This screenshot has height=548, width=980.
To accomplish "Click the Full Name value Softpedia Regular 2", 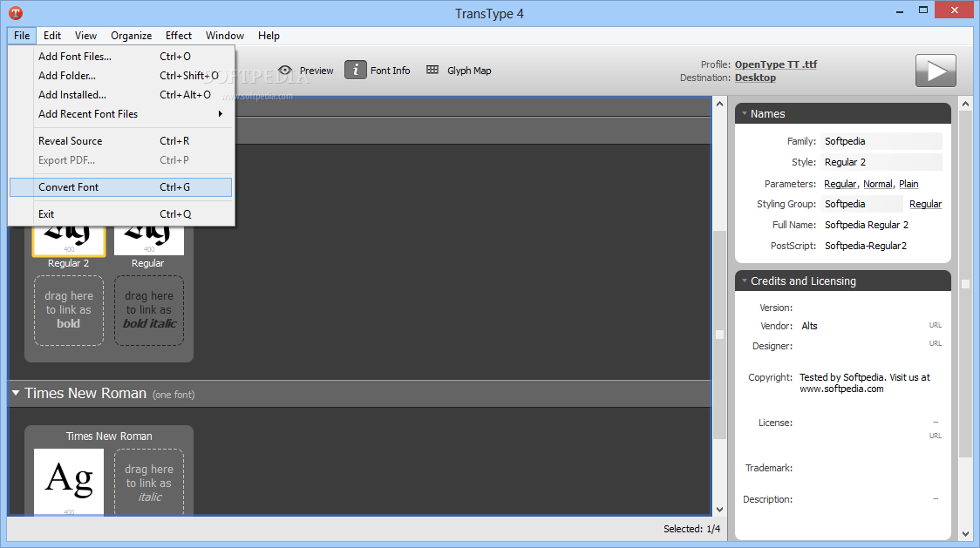I will tap(867, 225).
